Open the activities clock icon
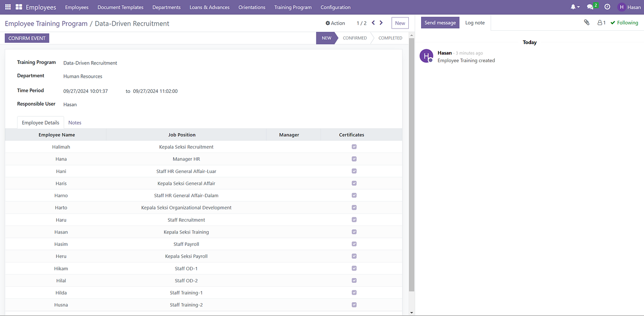Image resolution: width=644 pixels, height=316 pixels. click(x=607, y=7)
